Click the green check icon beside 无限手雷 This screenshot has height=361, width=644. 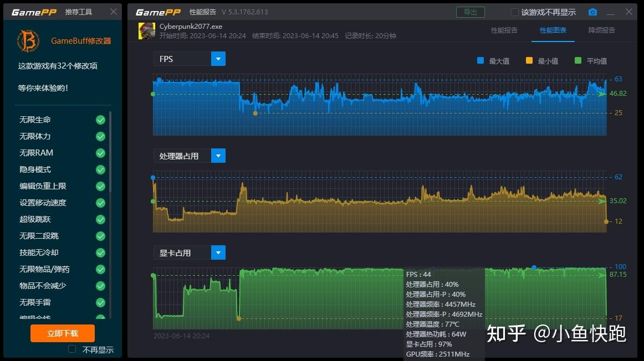[x=100, y=303]
